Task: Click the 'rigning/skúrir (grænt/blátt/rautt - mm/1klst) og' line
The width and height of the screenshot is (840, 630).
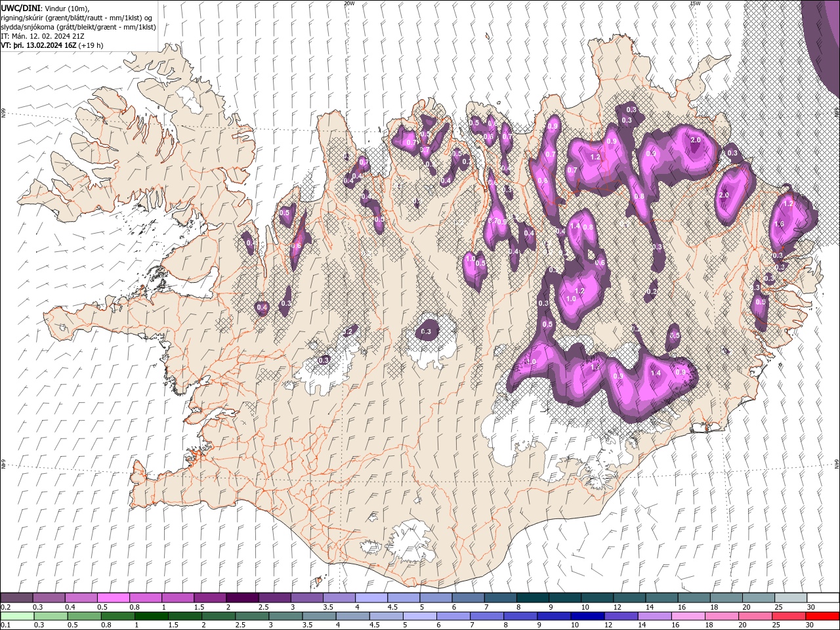Action: click(x=77, y=17)
